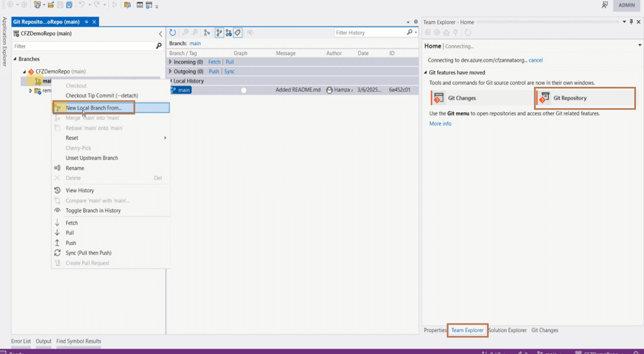
Task: Click the cancel link next to dev.azure.com connection
Action: click(535, 60)
